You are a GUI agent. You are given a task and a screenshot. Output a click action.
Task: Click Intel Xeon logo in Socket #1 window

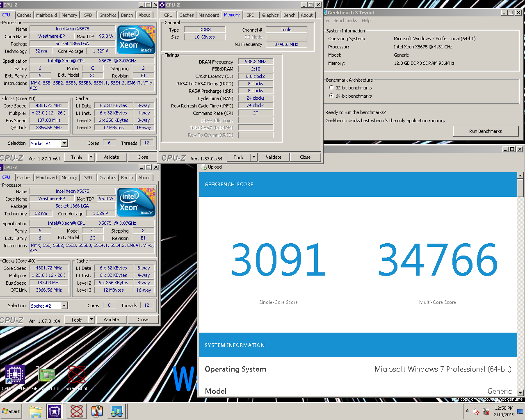136,40
